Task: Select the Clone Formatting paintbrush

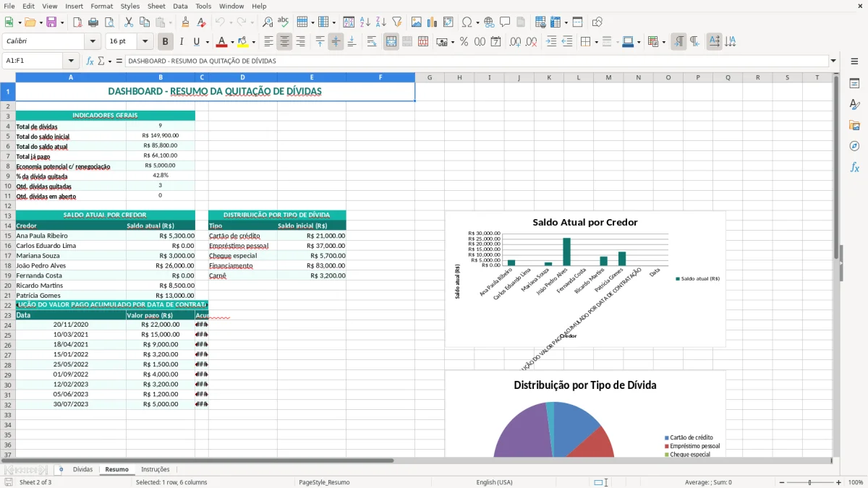Action: [185, 22]
